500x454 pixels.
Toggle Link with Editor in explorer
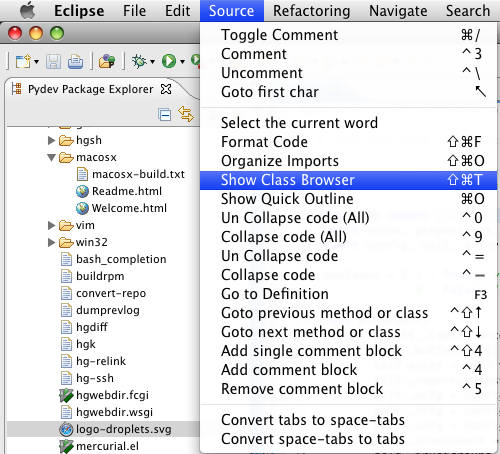tap(186, 114)
